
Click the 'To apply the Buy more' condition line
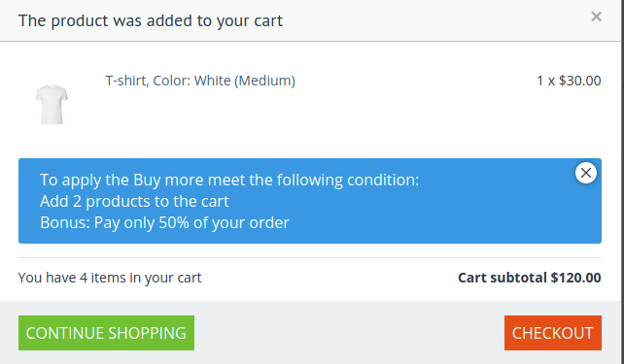(x=229, y=180)
